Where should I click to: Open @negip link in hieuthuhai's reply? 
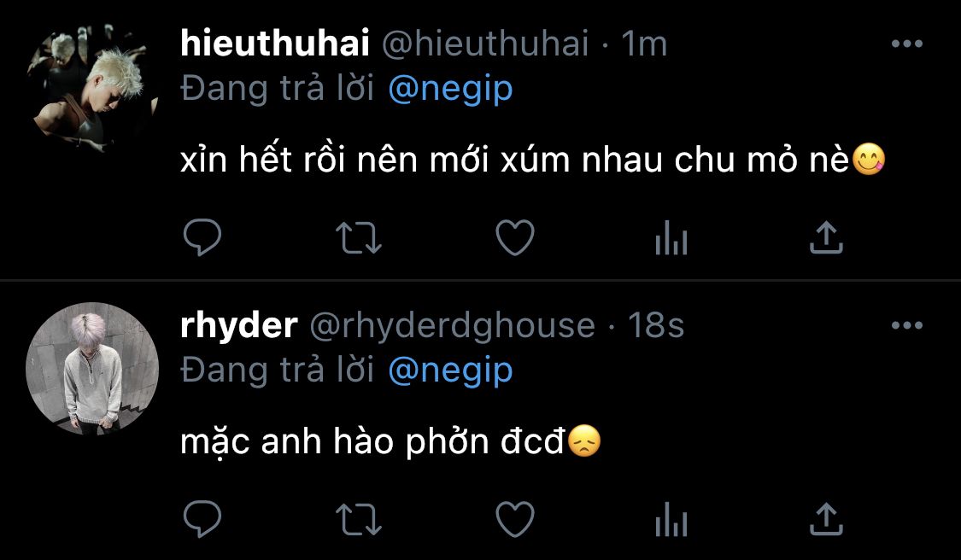[x=450, y=89]
